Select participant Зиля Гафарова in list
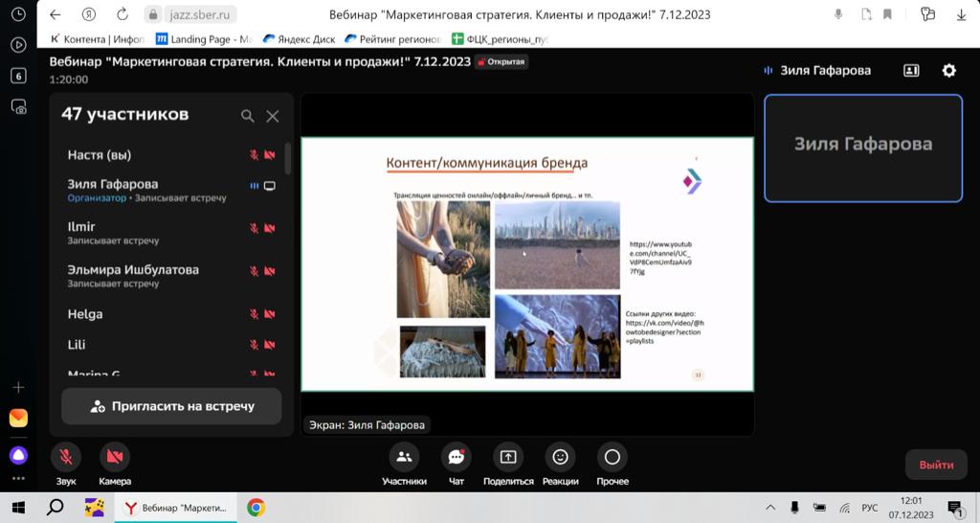Viewport: 980px width, 523px height. [171, 191]
